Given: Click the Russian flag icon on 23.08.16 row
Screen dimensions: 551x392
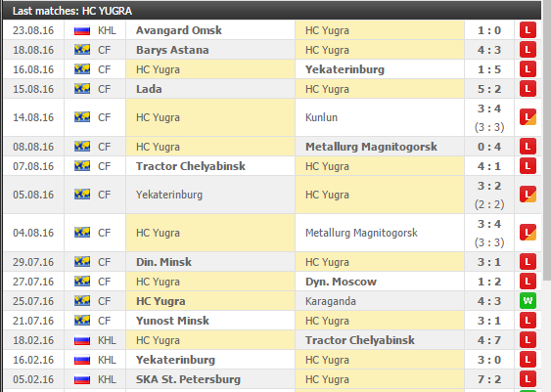Looking at the screenshot, I should pos(82,30).
